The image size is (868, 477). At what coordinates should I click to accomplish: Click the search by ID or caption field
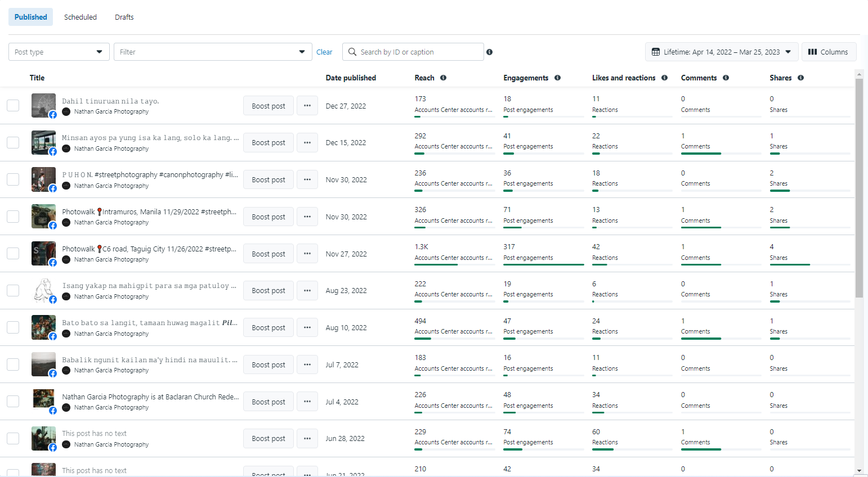pos(413,52)
